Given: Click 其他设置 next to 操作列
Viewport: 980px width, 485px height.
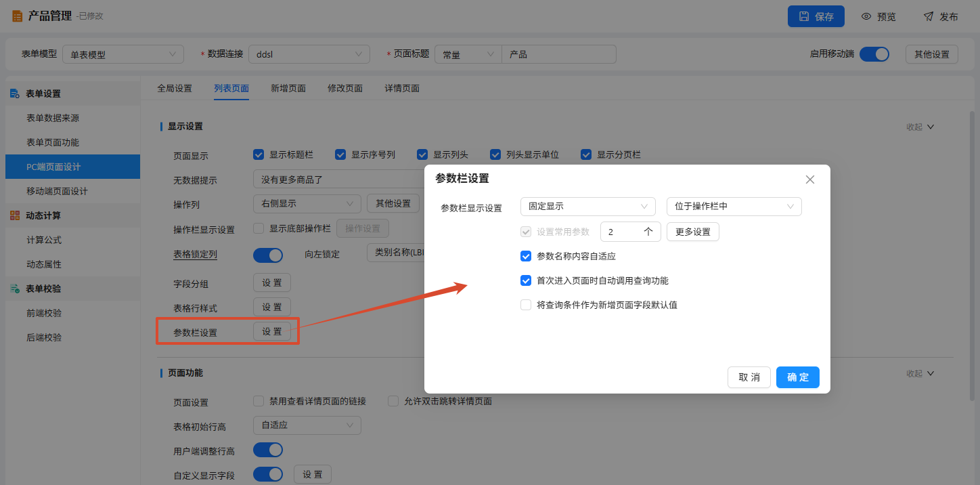Looking at the screenshot, I should click(393, 203).
